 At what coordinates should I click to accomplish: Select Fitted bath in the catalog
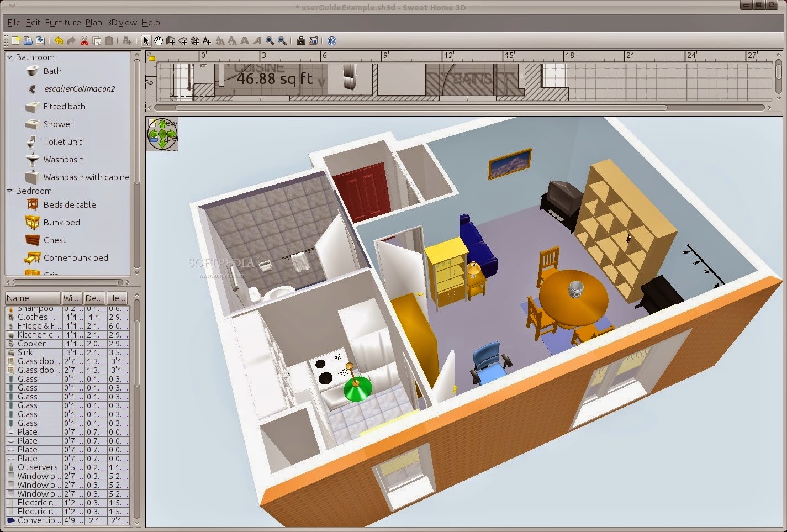click(65, 107)
